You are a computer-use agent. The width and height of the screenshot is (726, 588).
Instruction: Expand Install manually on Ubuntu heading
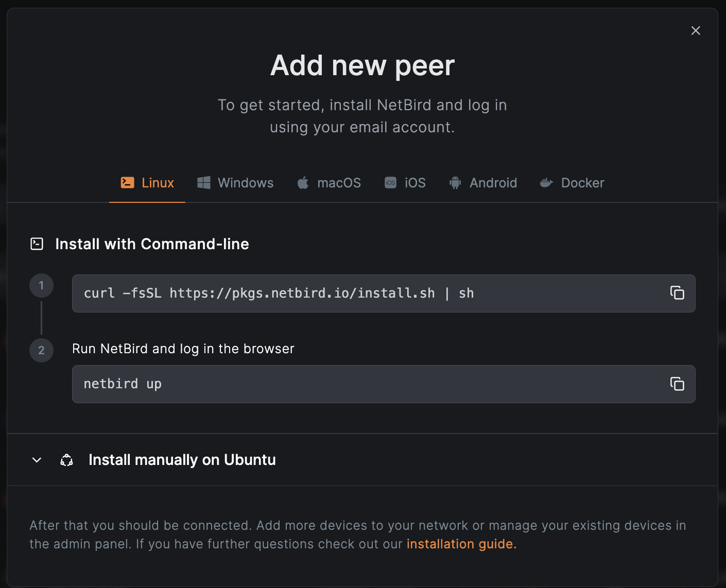click(182, 460)
